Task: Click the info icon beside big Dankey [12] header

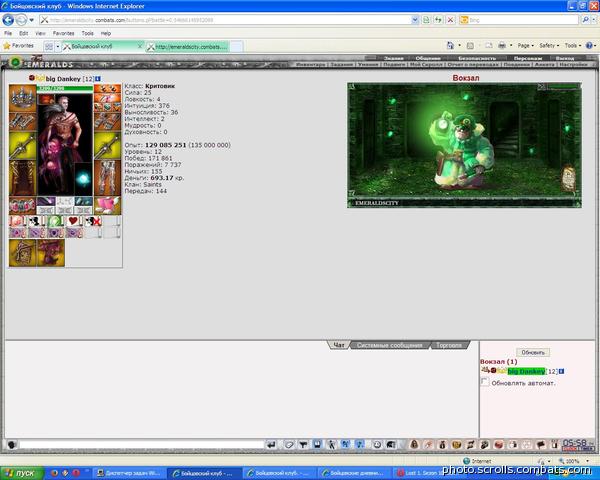Action: [x=98, y=78]
